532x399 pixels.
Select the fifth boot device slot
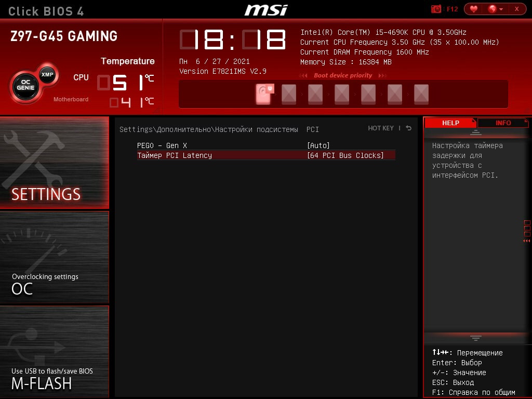368,94
